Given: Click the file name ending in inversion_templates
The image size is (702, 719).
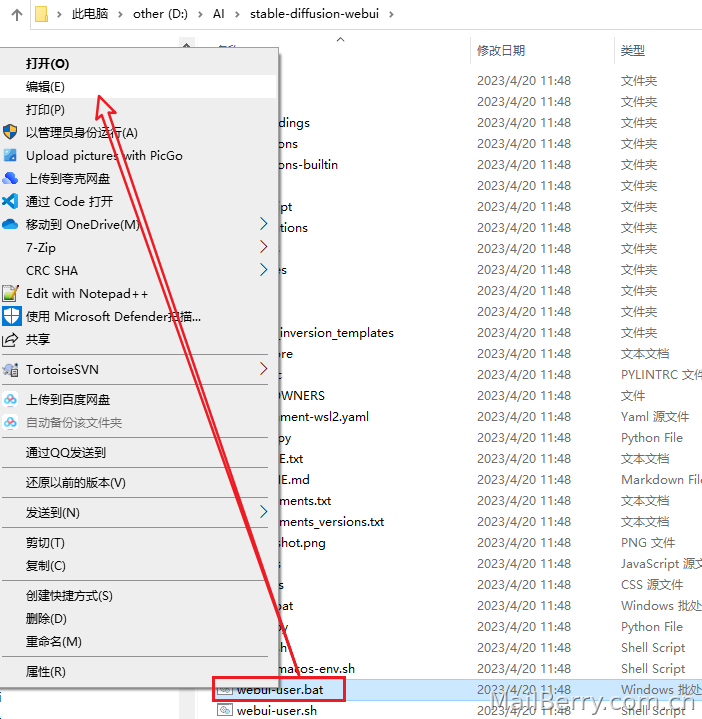Looking at the screenshot, I should (336, 332).
